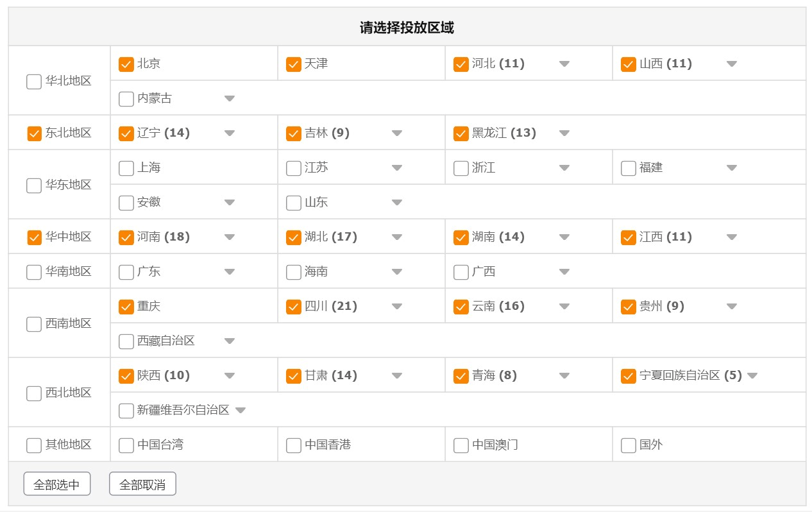Expand the 黑龙江 dropdown arrow
The width and height of the screenshot is (812, 512).
tap(564, 133)
